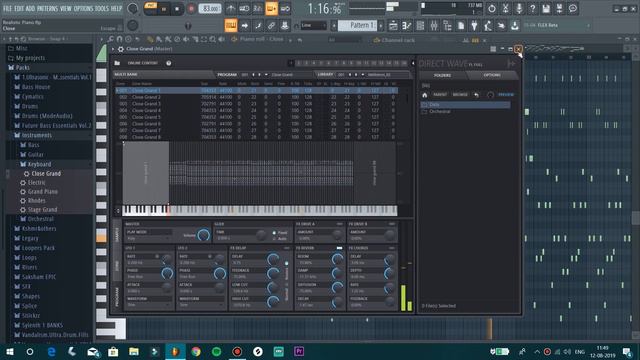Adjust the FX Reverb Room knob
Screen dimensions: 640x360
click(337, 259)
